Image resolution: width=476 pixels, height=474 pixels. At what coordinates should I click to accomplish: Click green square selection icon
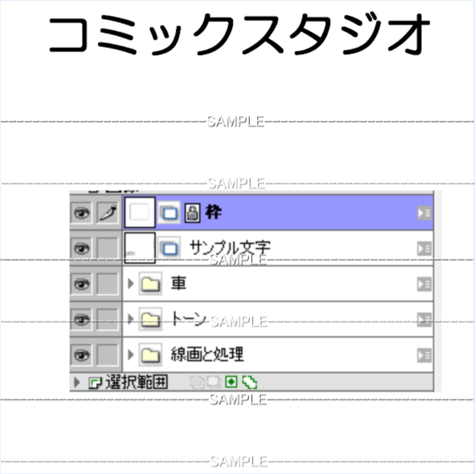click(x=231, y=382)
